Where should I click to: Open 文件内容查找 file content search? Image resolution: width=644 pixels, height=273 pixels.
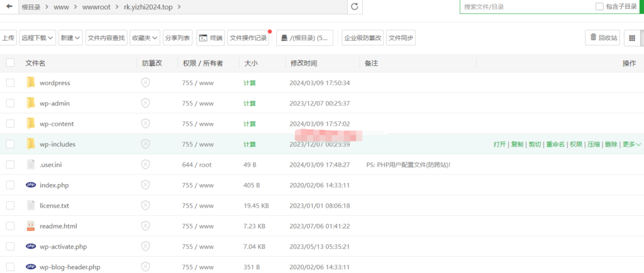coord(106,38)
